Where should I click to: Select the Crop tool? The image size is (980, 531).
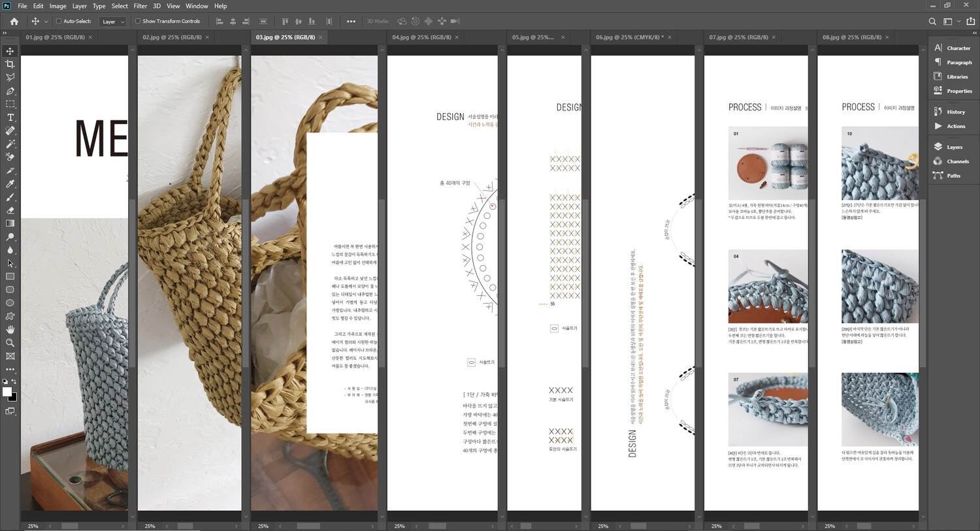click(x=10, y=64)
